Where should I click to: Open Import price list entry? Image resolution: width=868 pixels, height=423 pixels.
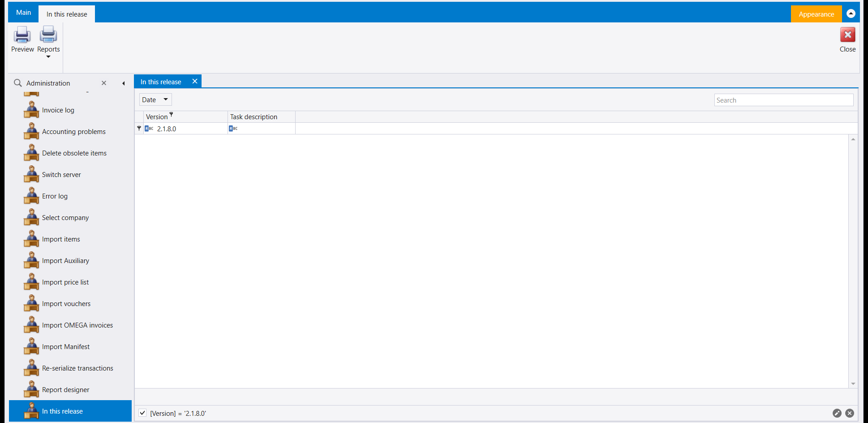70,282
